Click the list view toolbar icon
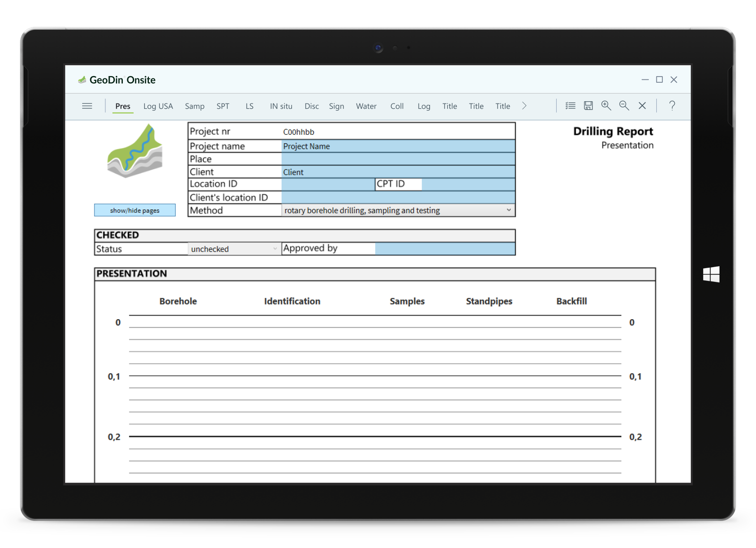Viewport: 756px width, 548px height. coord(570,106)
